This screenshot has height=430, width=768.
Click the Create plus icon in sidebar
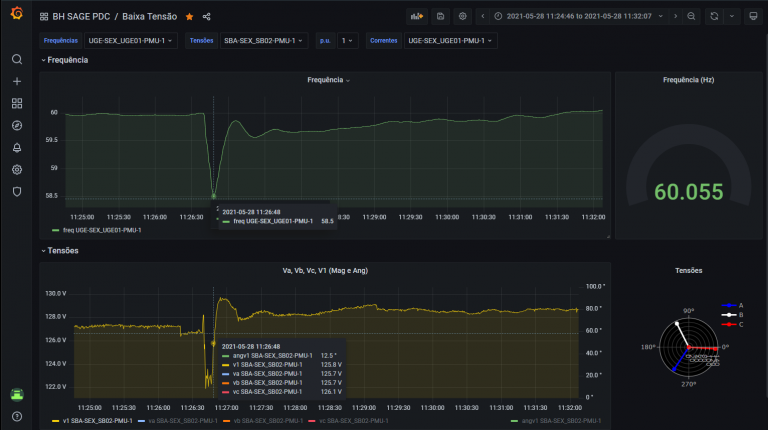click(16, 81)
